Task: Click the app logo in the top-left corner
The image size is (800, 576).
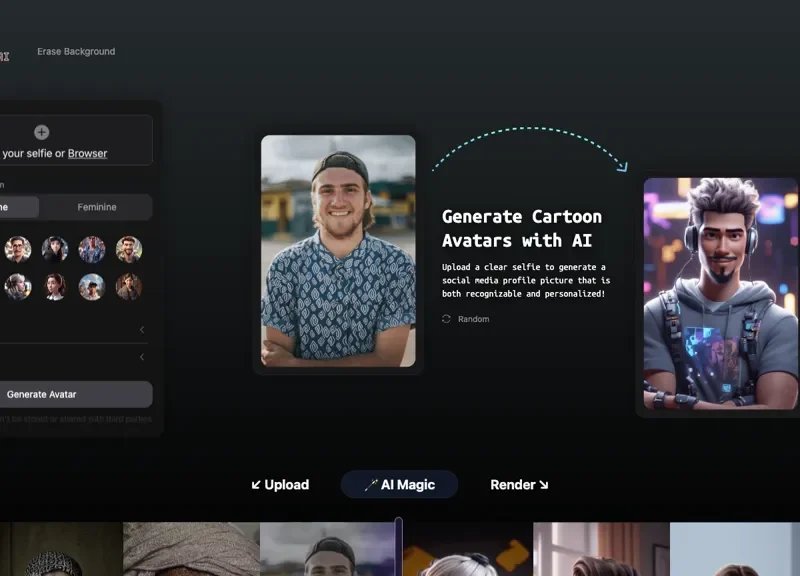Action: click(3, 52)
